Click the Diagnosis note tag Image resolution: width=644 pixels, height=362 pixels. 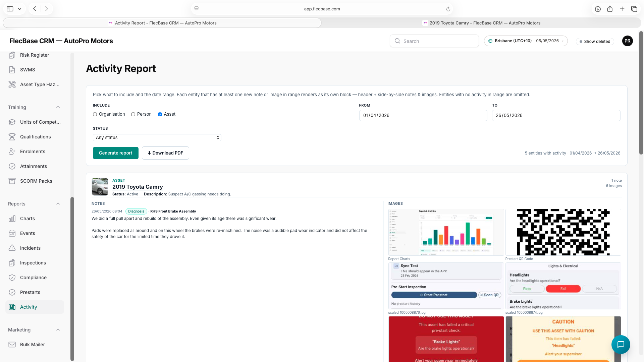[136, 211]
